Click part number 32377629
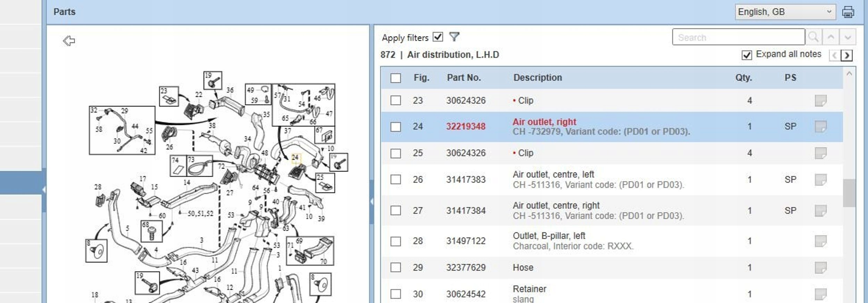 click(x=466, y=268)
